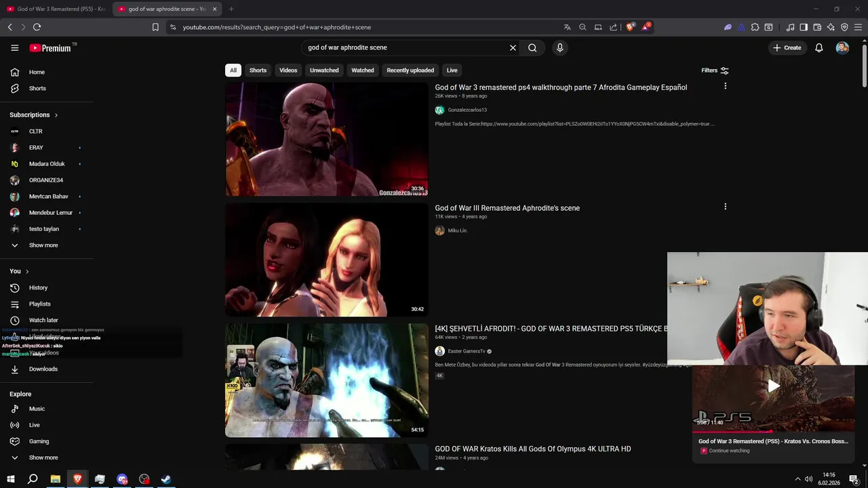The height and width of the screenshot is (488, 868).
Task: Select the Shorts filter chip
Action: click(x=258, y=70)
